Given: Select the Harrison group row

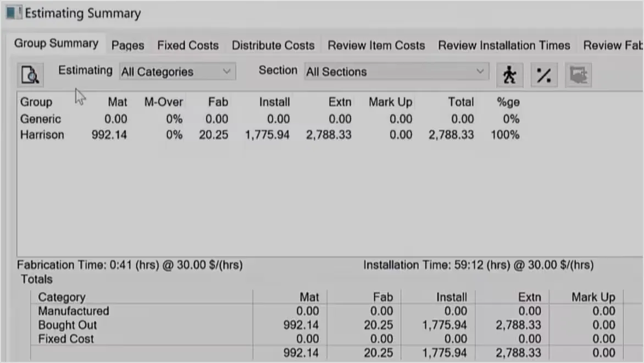Looking at the screenshot, I should tap(42, 135).
